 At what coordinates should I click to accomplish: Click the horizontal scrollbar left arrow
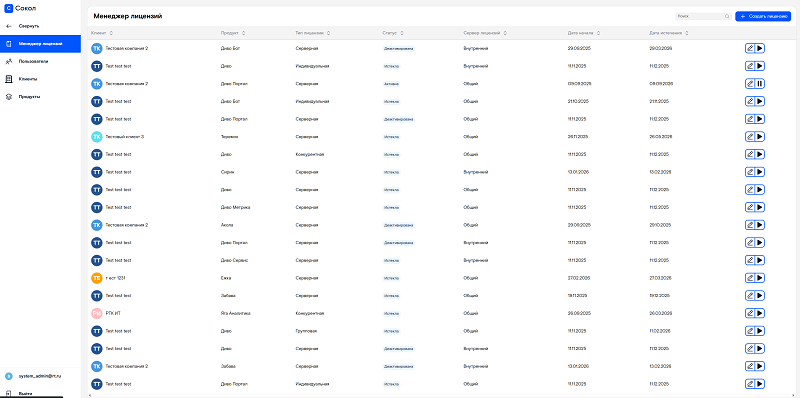(89, 395)
